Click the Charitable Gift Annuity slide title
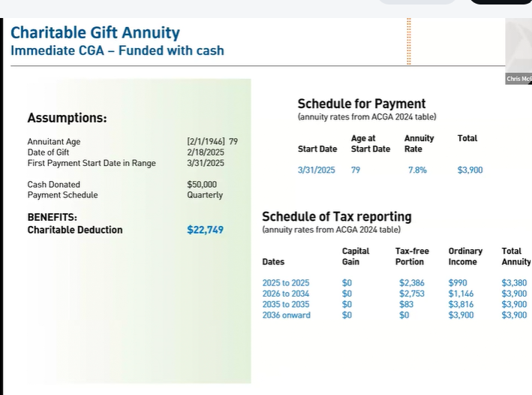 click(x=95, y=33)
